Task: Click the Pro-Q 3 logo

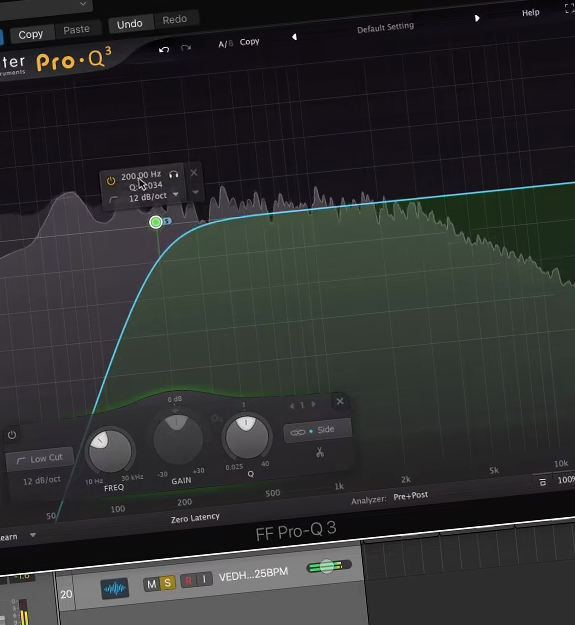Action: [x=74, y=60]
